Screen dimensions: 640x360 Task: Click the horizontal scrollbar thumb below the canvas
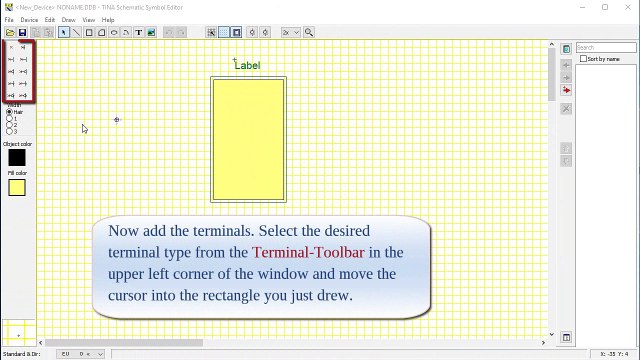(x=124, y=343)
